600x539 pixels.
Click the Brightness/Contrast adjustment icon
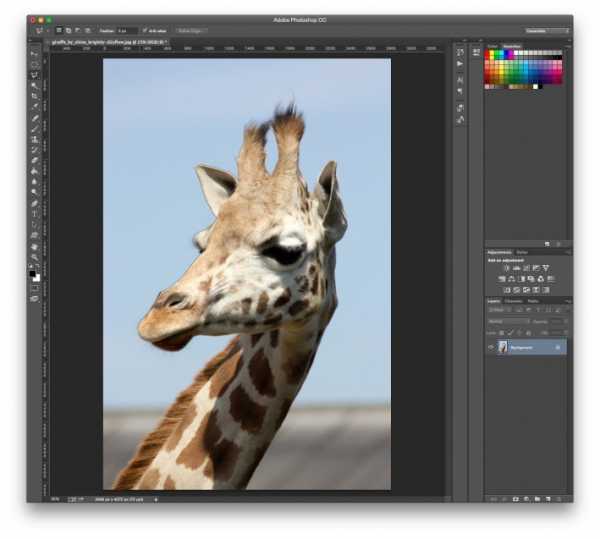(x=507, y=268)
